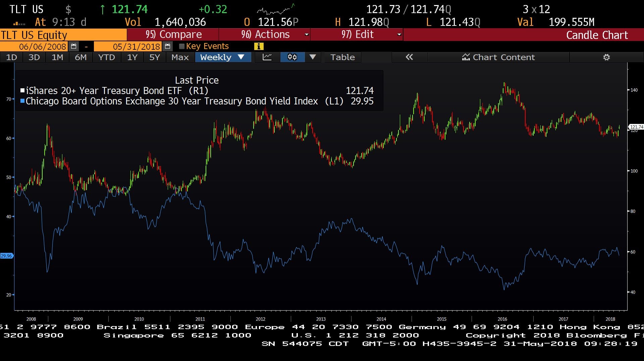Open the 96) Actions menu
The width and height of the screenshot is (644, 361).
(265, 35)
